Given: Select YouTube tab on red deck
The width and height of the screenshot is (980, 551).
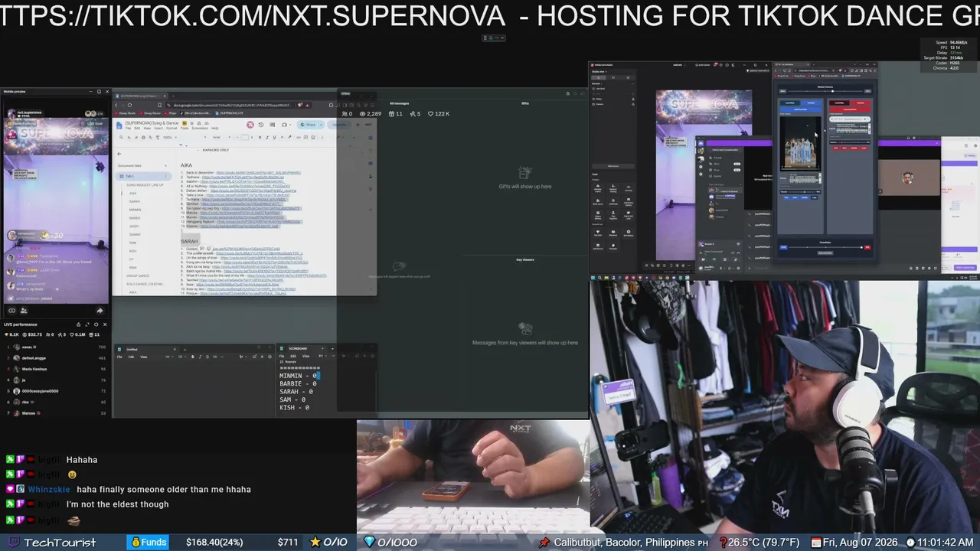Looking at the screenshot, I should click(860, 103).
